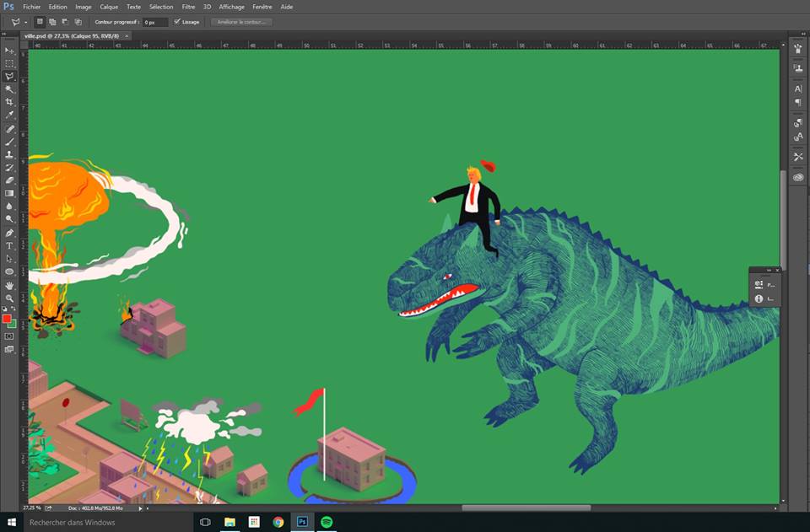The image size is (810, 532).
Task: Click the Améliorer le contour button
Action: 241,22
